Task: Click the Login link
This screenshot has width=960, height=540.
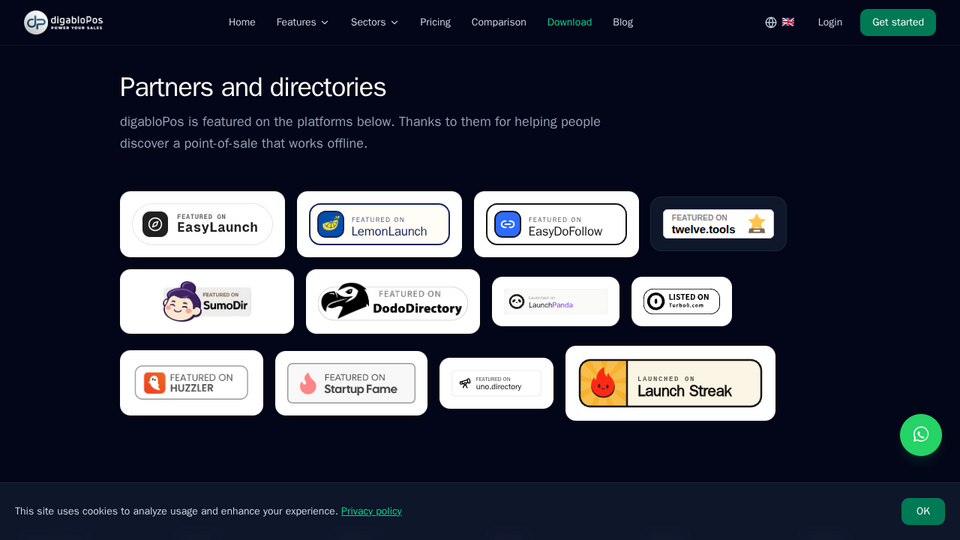Action: [830, 22]
